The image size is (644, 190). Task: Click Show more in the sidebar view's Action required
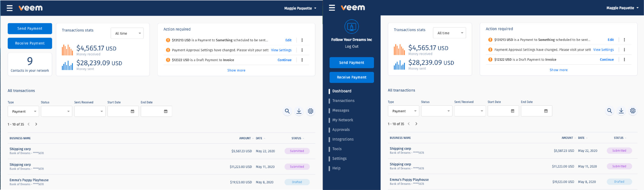point(558,70)
